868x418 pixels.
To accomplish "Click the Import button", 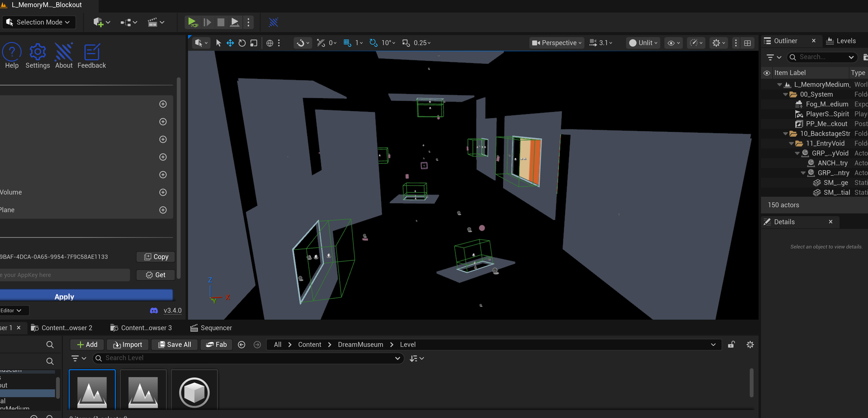I will tap(127, 344).
